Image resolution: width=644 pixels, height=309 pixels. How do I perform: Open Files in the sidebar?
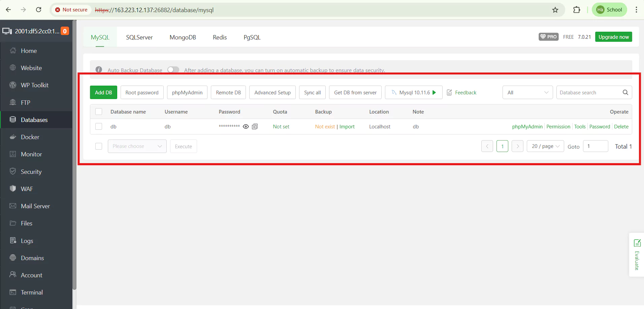pos(36,223)
